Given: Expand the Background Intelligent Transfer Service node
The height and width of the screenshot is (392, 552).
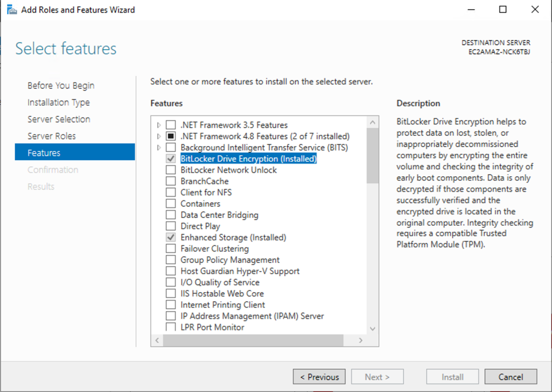Looking at the screenshot, I should (x=158, y=147).
